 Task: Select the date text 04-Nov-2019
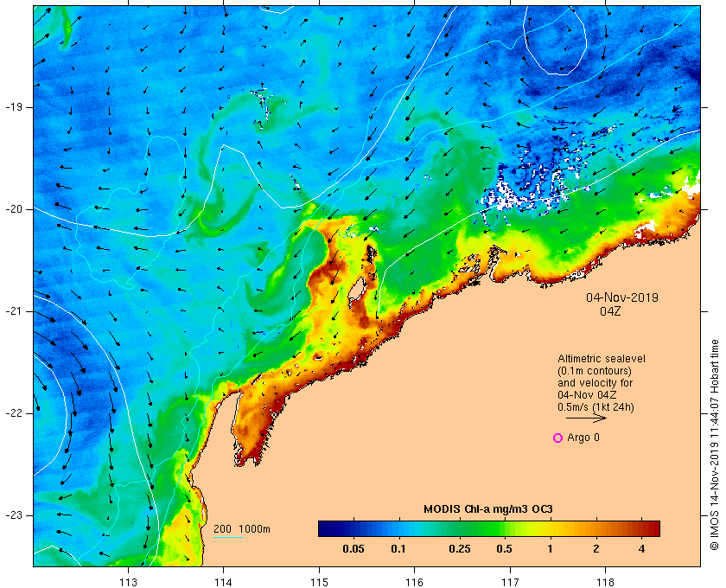coord(622,297)
